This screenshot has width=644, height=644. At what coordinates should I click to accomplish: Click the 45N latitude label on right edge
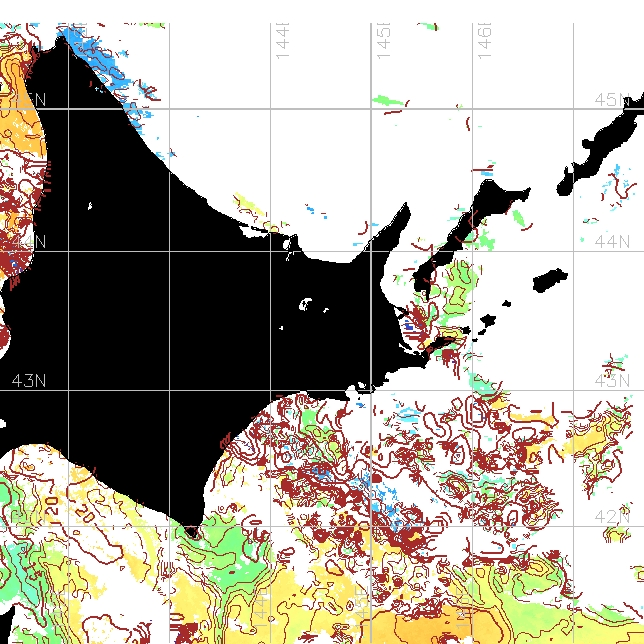click(612, 100)
